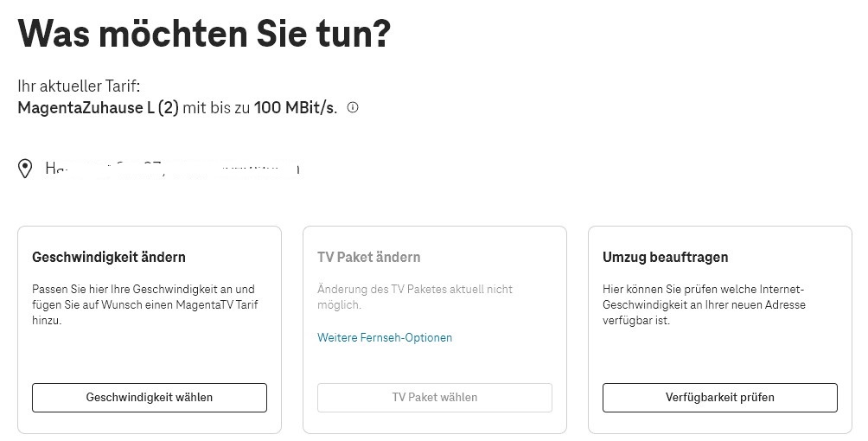The image size is (868, 441).
Task: Click the TV Paket ändern card title
Action: pyautogui.click(x=368, y=257)
